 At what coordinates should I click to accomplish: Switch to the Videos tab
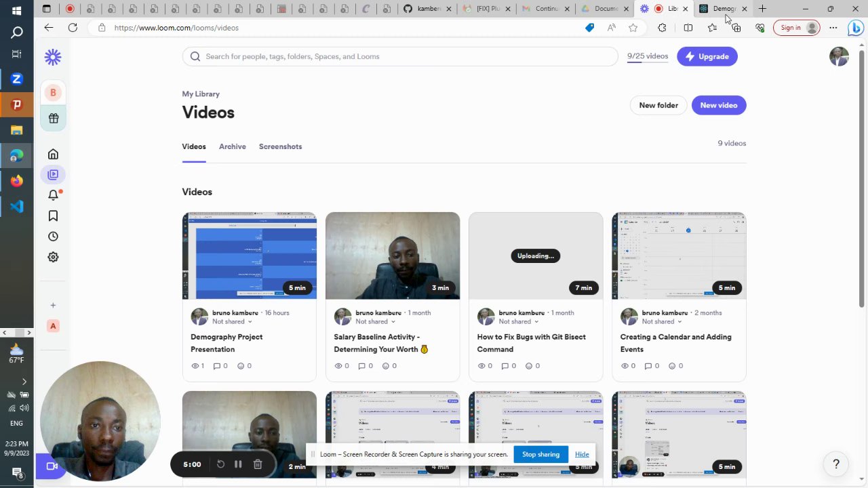pos(194,146)
